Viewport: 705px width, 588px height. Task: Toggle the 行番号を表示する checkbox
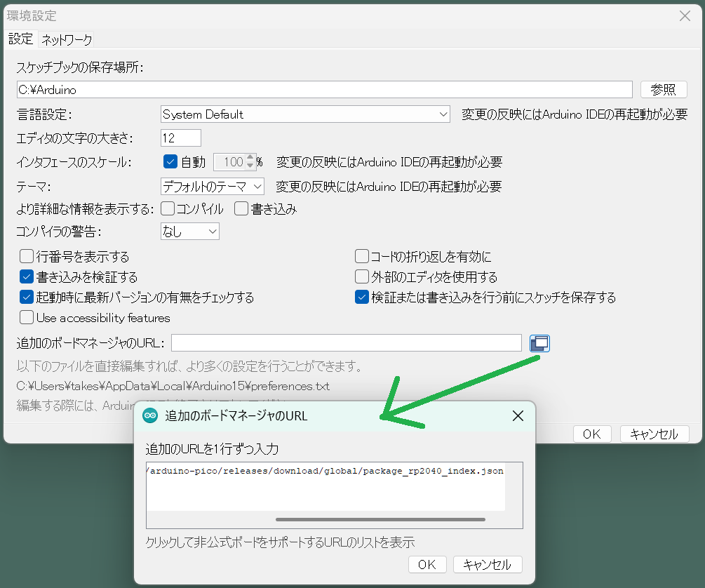point(27,257)
